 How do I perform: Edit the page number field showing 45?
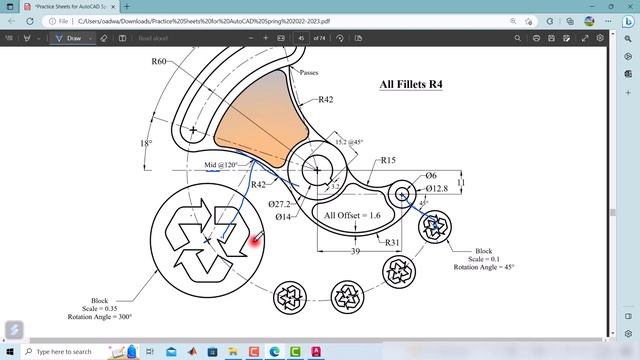301,38
